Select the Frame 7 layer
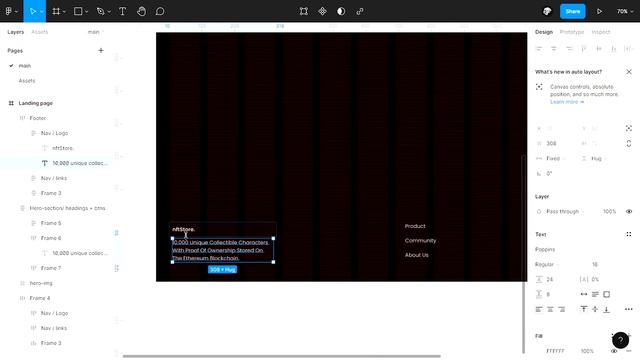 click(51, 268)
